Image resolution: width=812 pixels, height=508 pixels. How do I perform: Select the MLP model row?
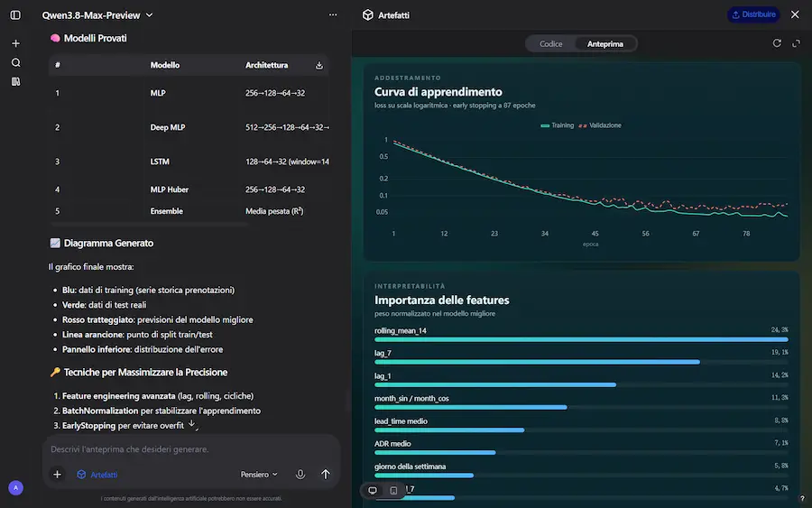189,93
